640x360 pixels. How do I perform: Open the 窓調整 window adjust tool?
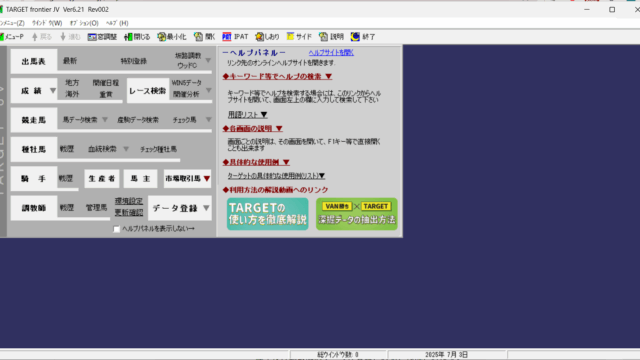102,37
